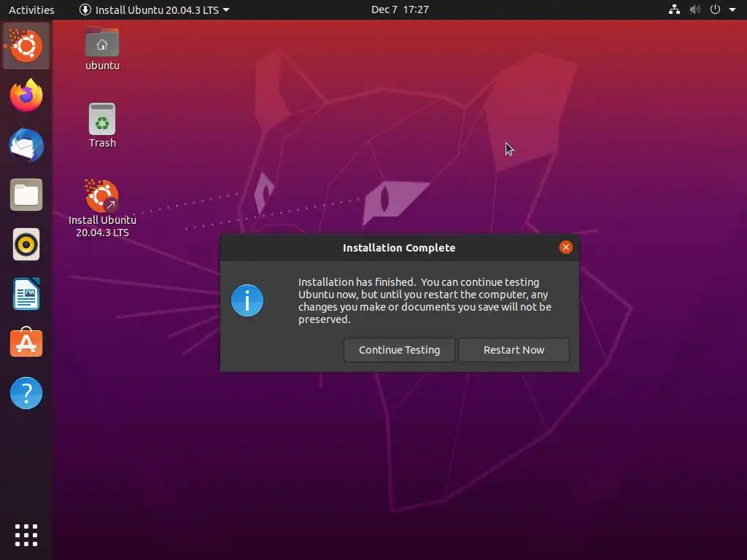Click the blue info icon in dialog
The width and height of the screenshot is (747, 560).
(x=247, y=300)
